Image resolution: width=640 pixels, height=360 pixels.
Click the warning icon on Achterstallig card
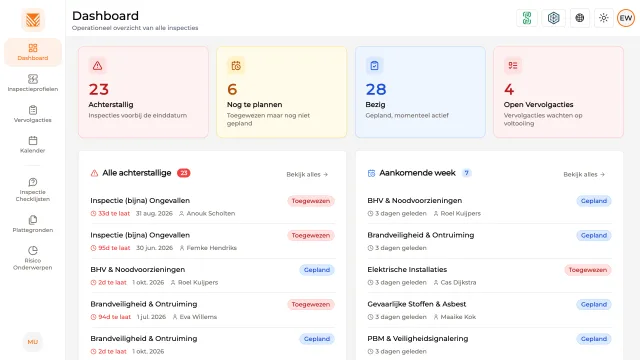[x=97, y=65]
